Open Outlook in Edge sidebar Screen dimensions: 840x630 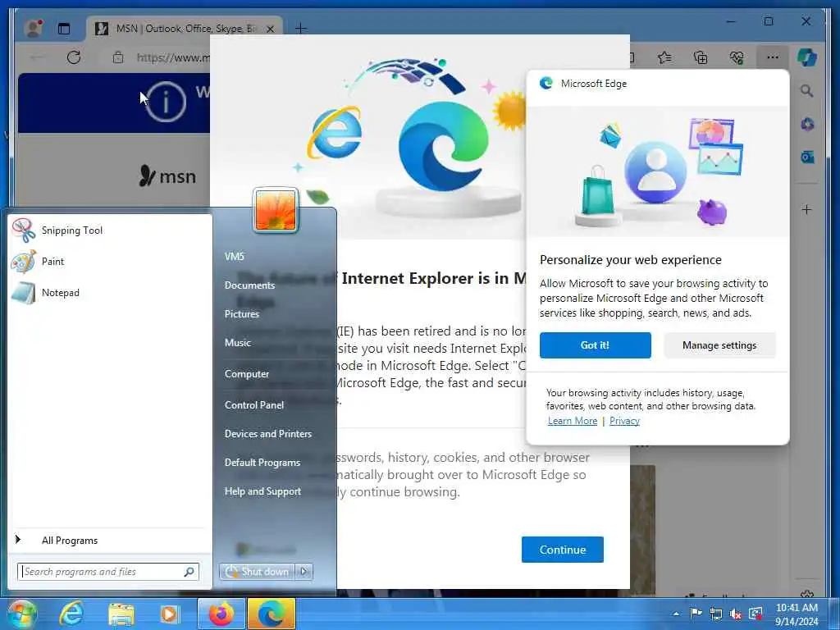coord(807,157)
